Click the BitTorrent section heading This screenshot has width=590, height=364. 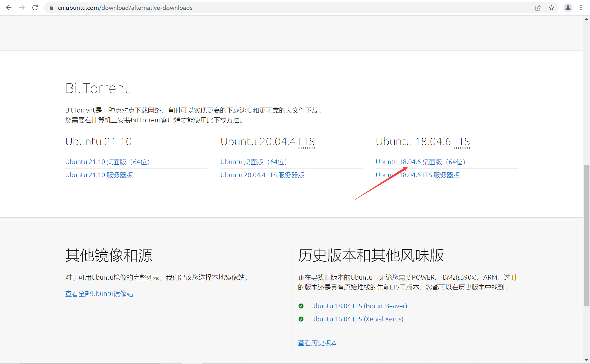[98, 88]
